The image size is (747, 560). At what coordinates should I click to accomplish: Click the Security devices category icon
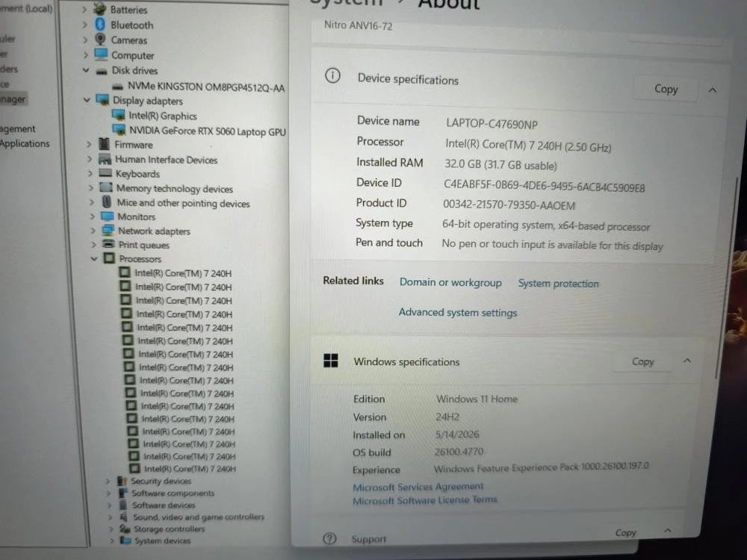[122, 481]
